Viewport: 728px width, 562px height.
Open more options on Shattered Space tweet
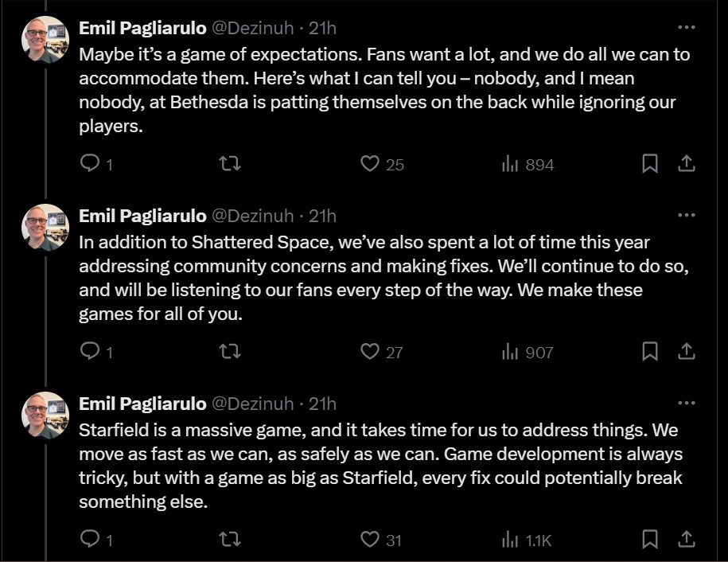pos(686,215)
